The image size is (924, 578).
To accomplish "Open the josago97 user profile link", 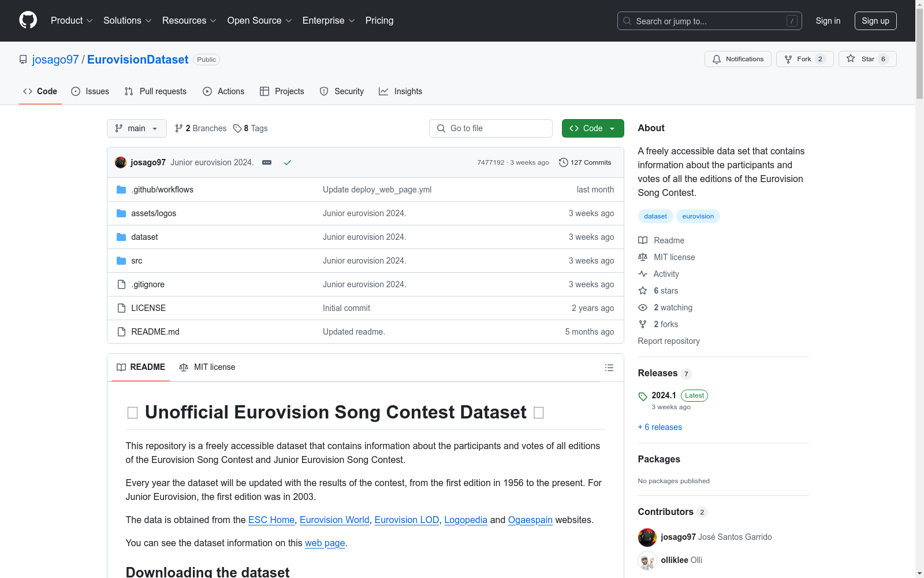I will (x=55, y=60).
